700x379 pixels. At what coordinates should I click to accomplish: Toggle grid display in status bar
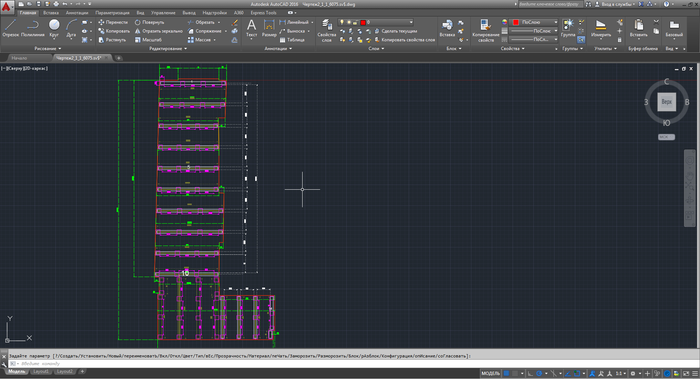(x=506, y=373)
